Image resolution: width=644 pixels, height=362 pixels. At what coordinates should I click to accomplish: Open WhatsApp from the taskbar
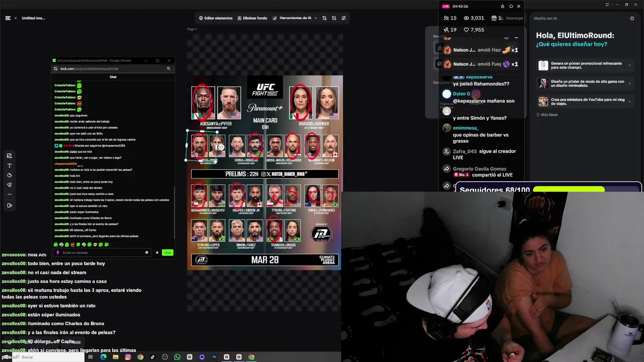click(177, 357)
